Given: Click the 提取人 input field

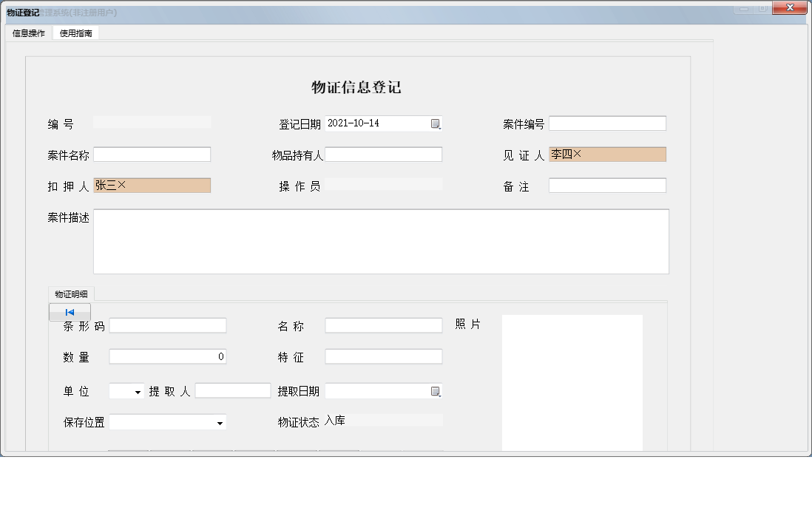Looking at the screenshot, I should pos(233,390).
